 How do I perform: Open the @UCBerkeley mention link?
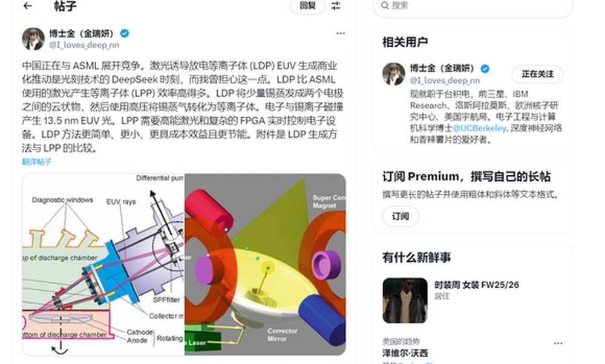(x=479, y=128)
